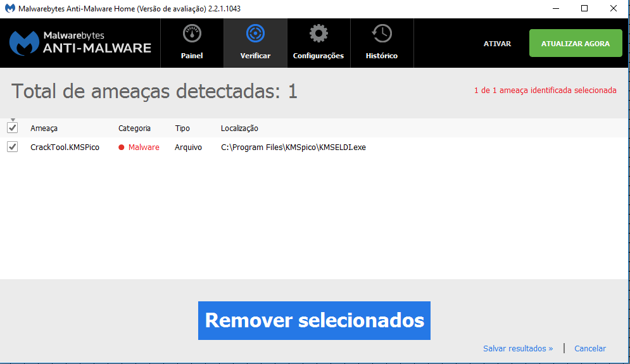This screenshot has height=364, width=630.
Task: Sort by the Localização column header
Action: [x=239, y=128]
